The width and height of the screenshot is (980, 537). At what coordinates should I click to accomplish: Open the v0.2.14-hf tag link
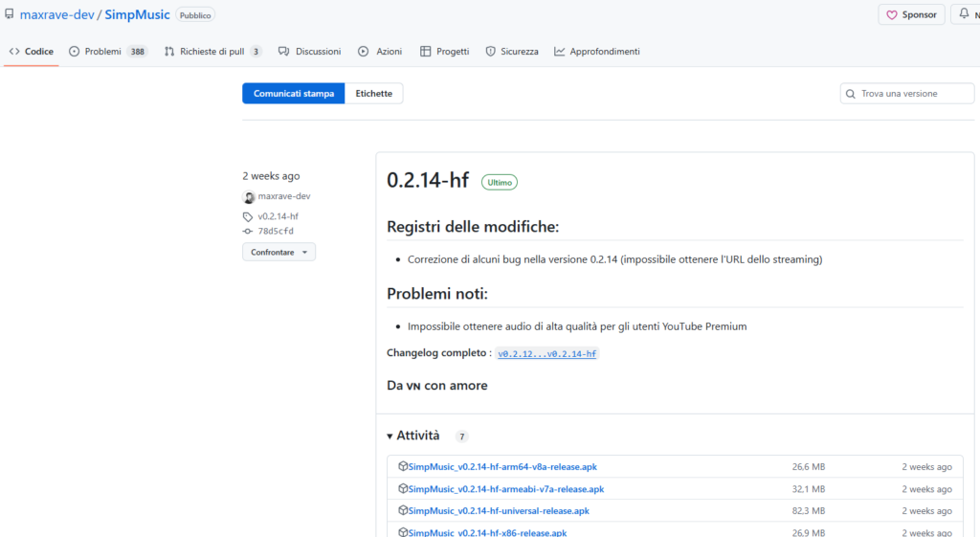[x=278, y=216]
